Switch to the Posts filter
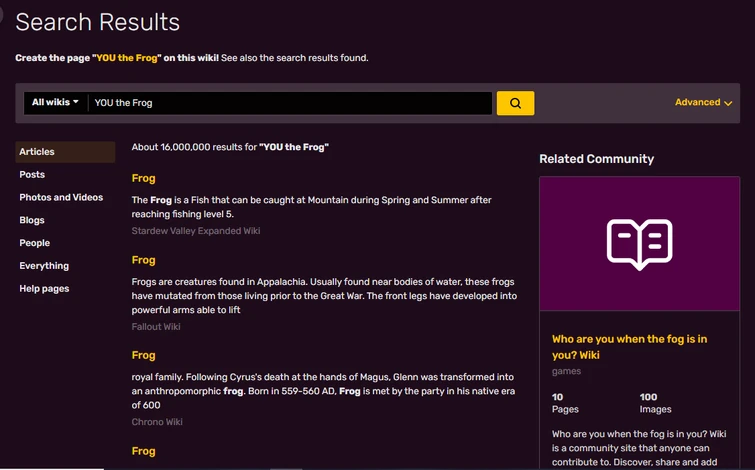Image resolution: width=755 pixels, height=470 pixels. coord(32,175)
